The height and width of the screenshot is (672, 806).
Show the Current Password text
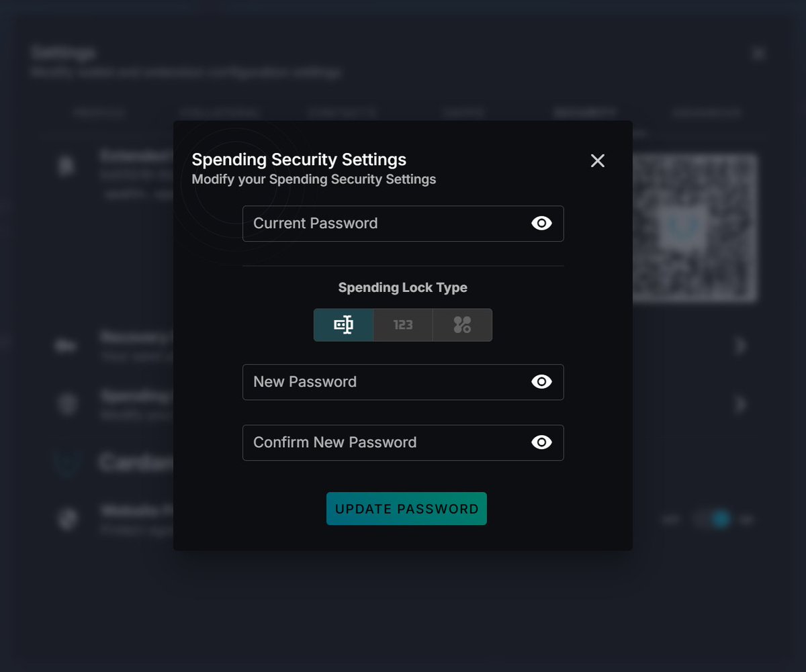click(541, 224)
